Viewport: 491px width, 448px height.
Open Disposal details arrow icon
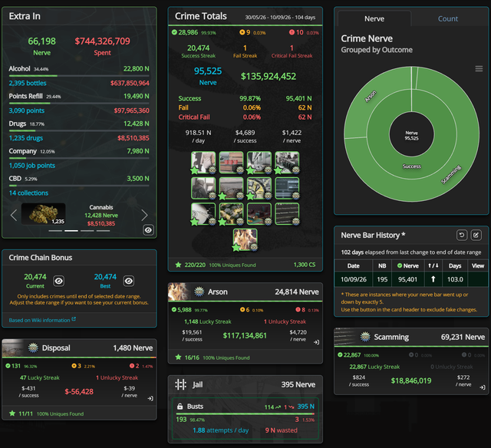pyautogui.click(x=150, y=399)
